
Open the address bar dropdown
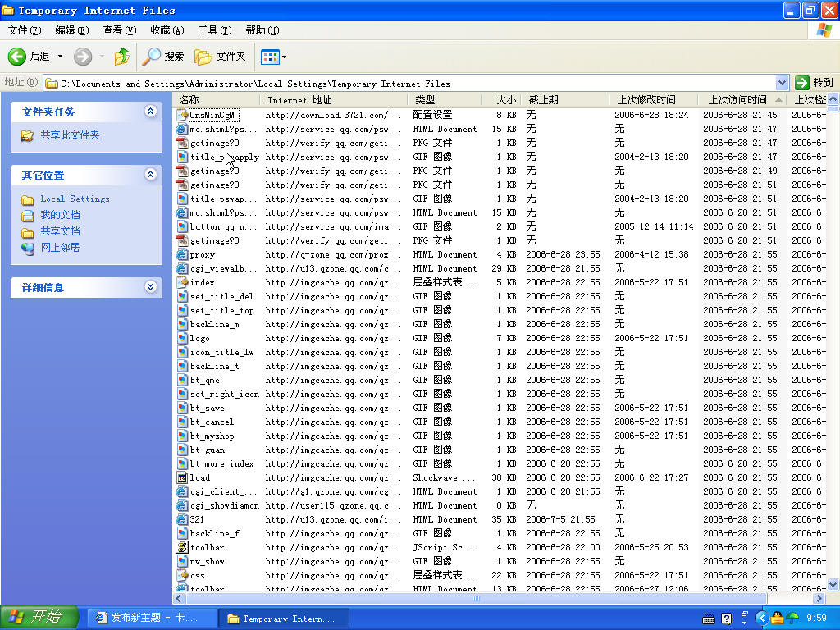tap(782, 83)
